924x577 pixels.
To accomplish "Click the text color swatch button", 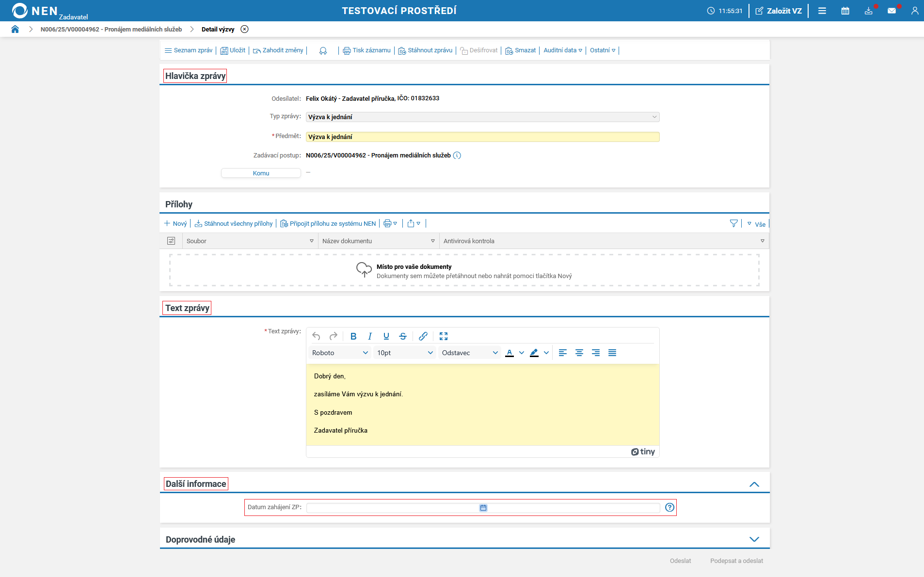I will (x=510, y=353).
